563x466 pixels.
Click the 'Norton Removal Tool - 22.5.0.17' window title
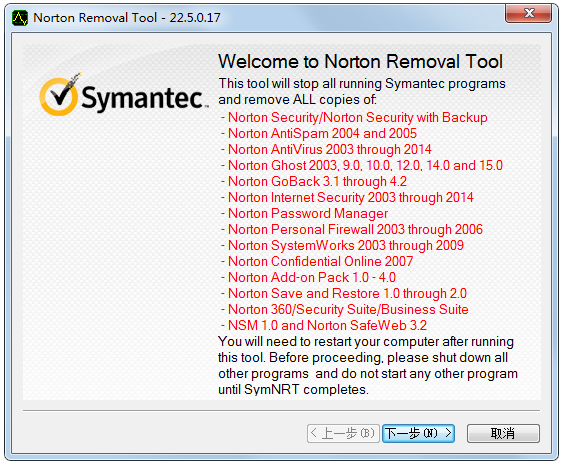pyautogui.click(x=127, y=18)
